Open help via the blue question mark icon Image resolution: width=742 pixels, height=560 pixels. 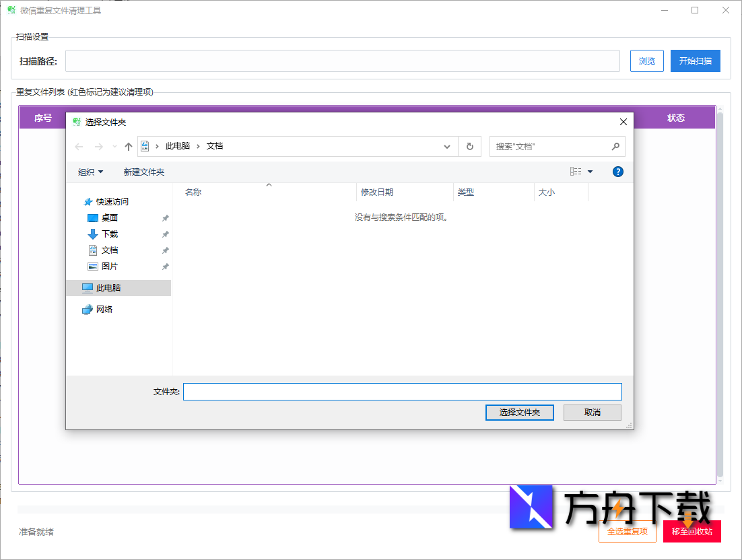(x=617, y=172)
